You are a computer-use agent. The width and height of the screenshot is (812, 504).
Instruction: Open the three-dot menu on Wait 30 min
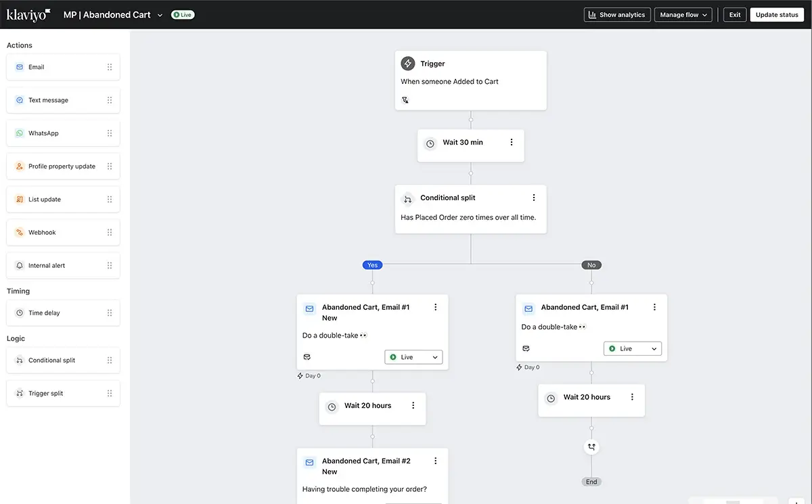point(512,142)
